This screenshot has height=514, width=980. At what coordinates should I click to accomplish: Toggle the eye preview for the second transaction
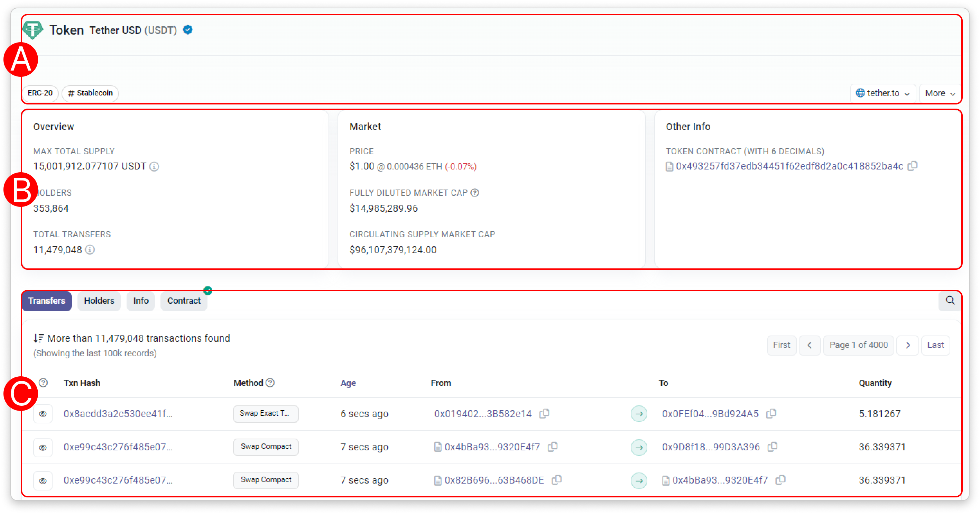coord(43,448)
